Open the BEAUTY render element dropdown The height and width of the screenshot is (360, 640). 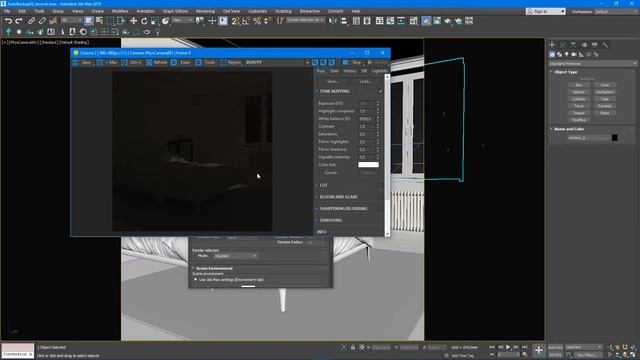[277, 62]
